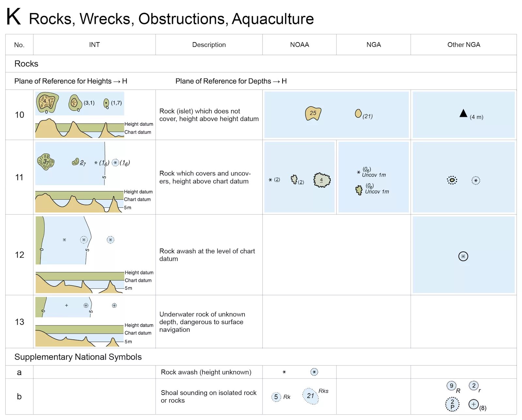The image size is (522, 420).
Task: Click the Rocks section heading
Action: (26, 64)
